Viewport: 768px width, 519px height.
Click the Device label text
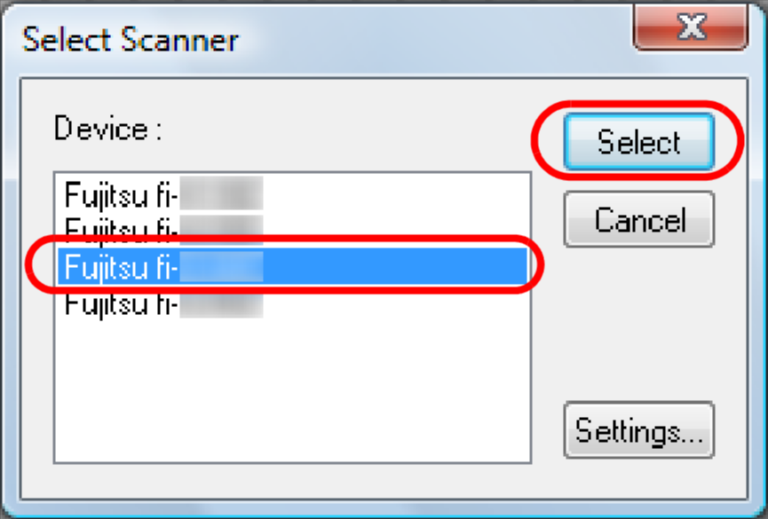pyautogui.click(x=108, y=128)
